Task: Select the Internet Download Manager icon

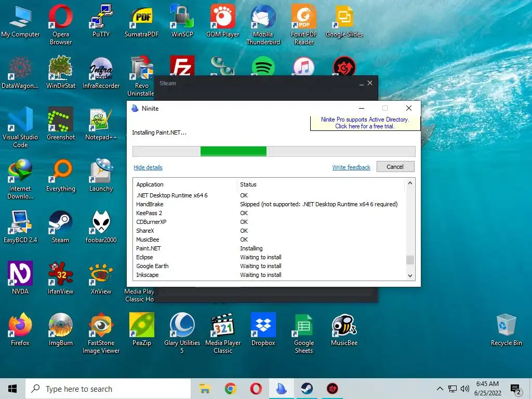Action: [x=20, y=179]
